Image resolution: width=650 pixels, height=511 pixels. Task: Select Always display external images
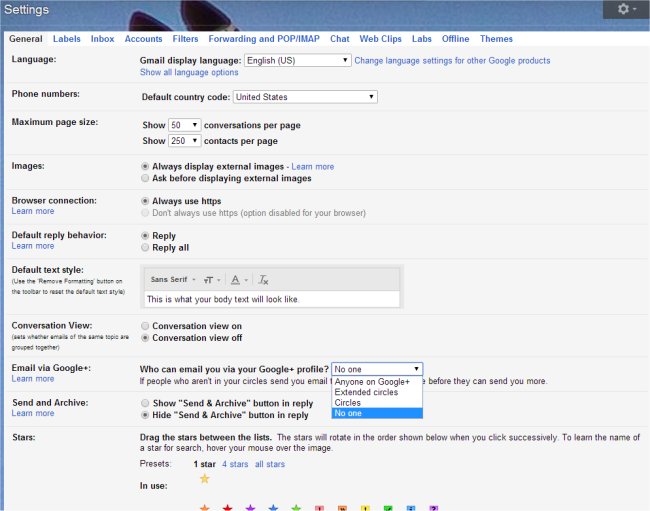coord(145,167)
